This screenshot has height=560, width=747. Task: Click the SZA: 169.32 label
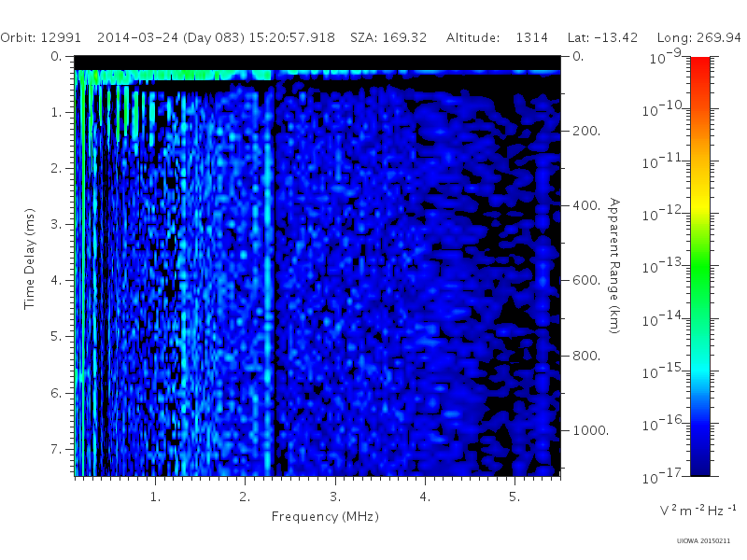[x=388, y=37]
